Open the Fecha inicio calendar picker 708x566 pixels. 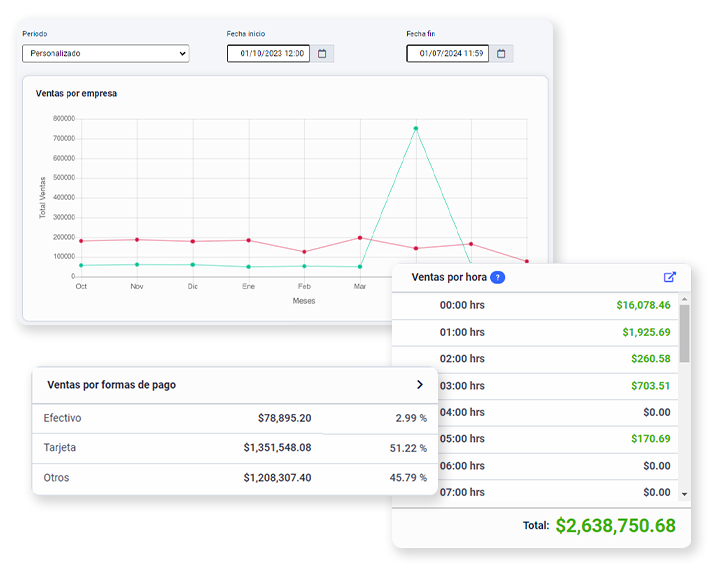click(x=322, y=54)
